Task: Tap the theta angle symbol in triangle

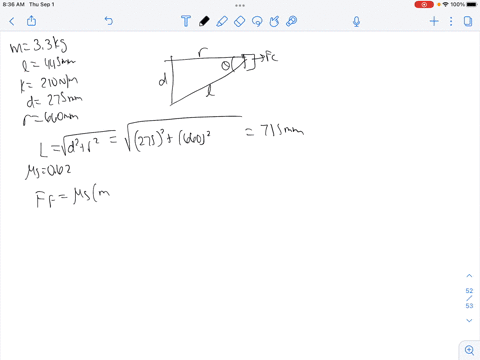Action: coord(226,66)
